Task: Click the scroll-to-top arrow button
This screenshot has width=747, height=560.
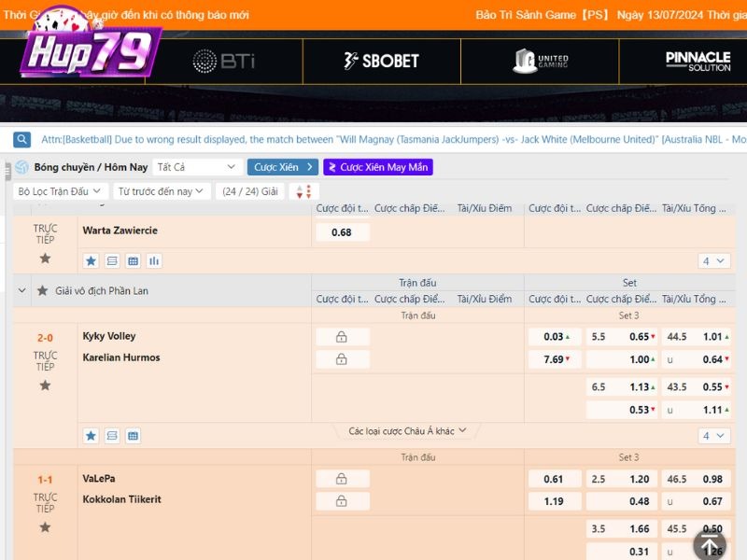Action: coord(710,545)
